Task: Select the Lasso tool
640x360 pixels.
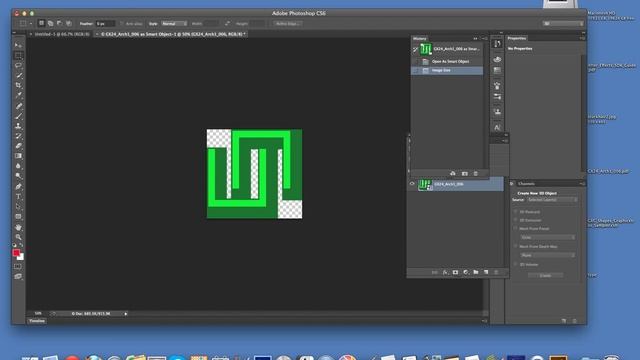Action: coord(18,65)
